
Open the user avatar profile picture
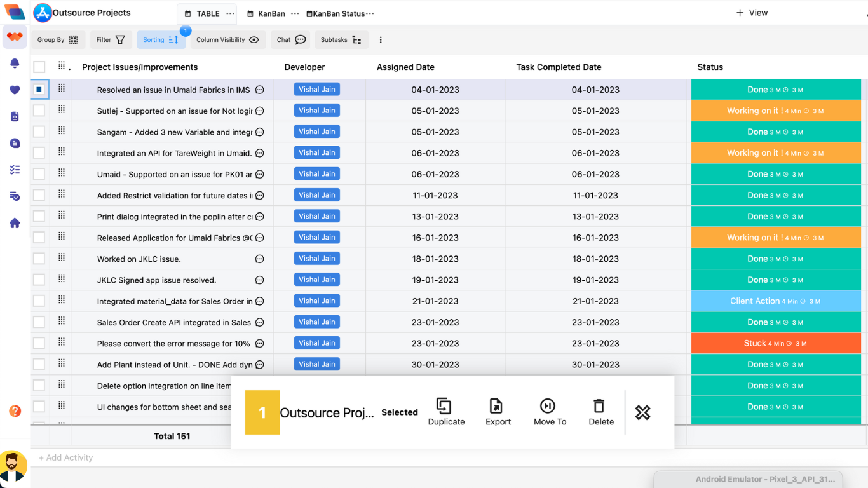click(x=13, y=468)
